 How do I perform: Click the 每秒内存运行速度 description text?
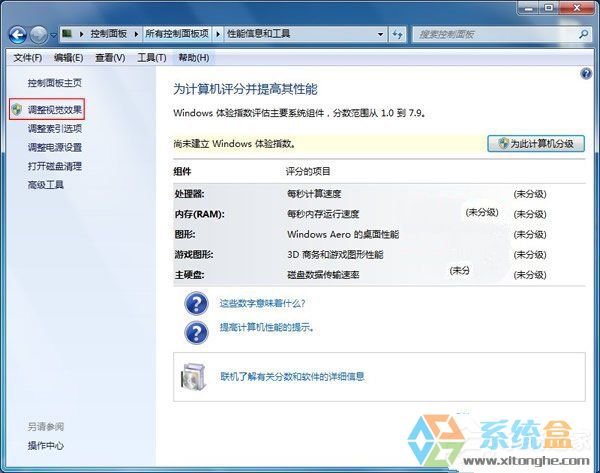coord(323,214)
